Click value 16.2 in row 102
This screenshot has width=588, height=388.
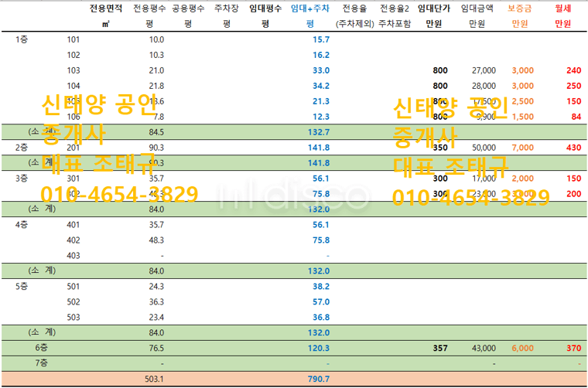[x=321, y=55]
